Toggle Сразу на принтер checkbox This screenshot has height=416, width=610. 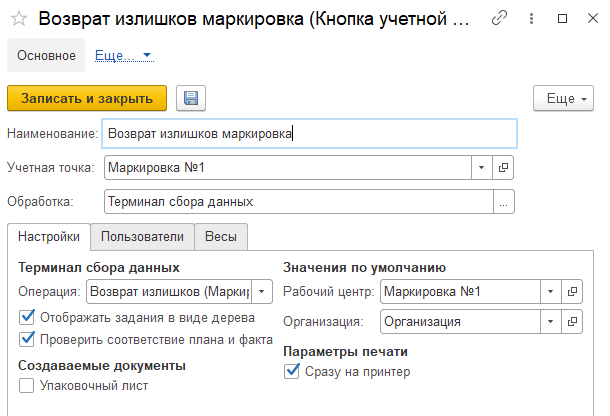pyautogui.click(x=292, y=372)
